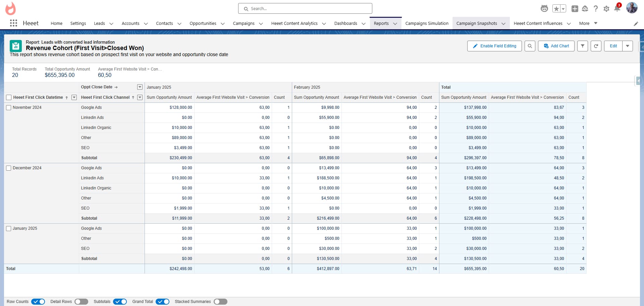
Task: Check the December 2024 row checkbox
Action: pyautogui.click(x=9, y=168)
